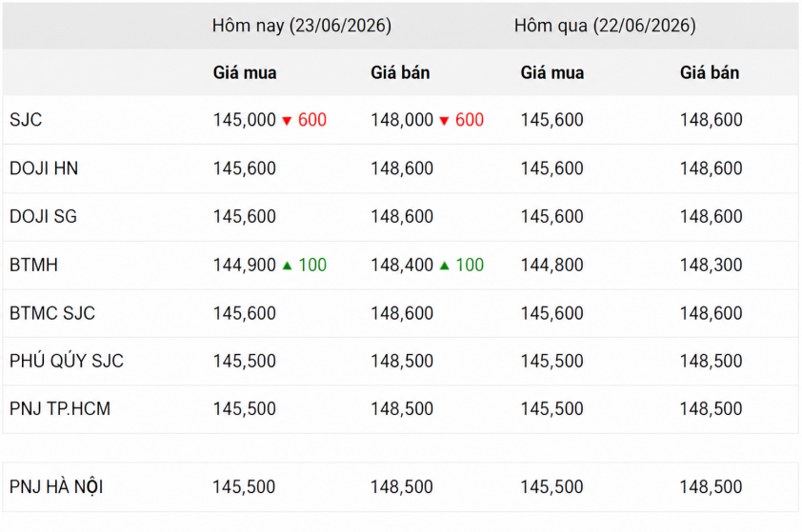Select the PNJ HÀ NỘI row label
The height and width of the screenshot is (532, 802).
click(56, 486)
